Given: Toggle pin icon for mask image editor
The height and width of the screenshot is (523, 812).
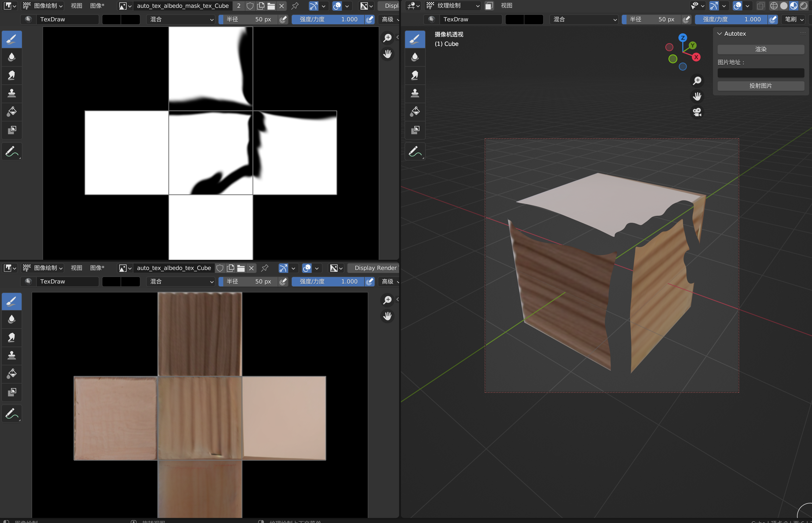Looking at the screenshot, I should pyautogui.click(x=295, y=6).
